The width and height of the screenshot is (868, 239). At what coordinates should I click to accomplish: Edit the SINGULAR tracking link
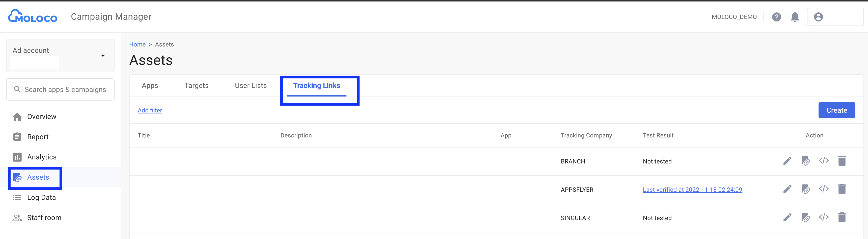pos(787,218)
